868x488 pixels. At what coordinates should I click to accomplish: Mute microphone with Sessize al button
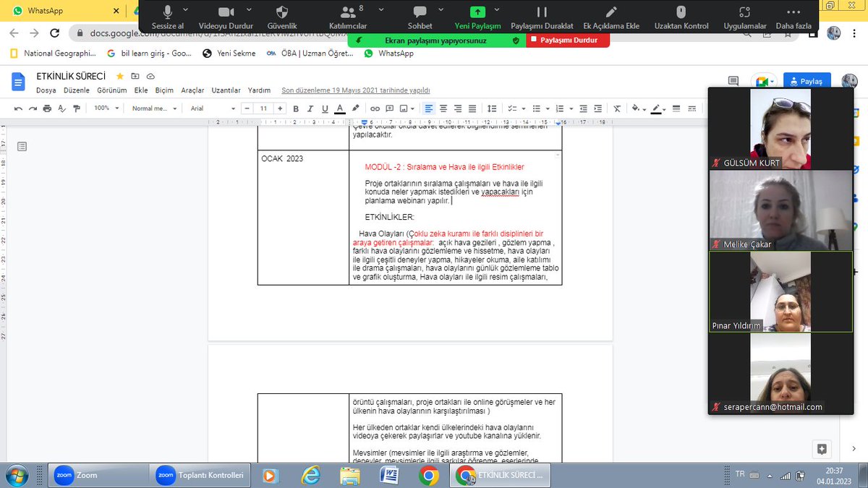[168, 17]
